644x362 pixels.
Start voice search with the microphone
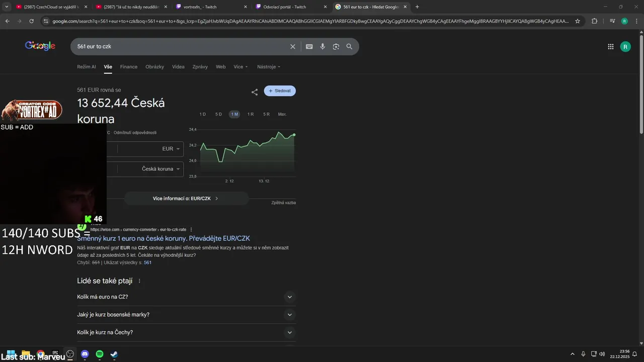tap(323, 47)
